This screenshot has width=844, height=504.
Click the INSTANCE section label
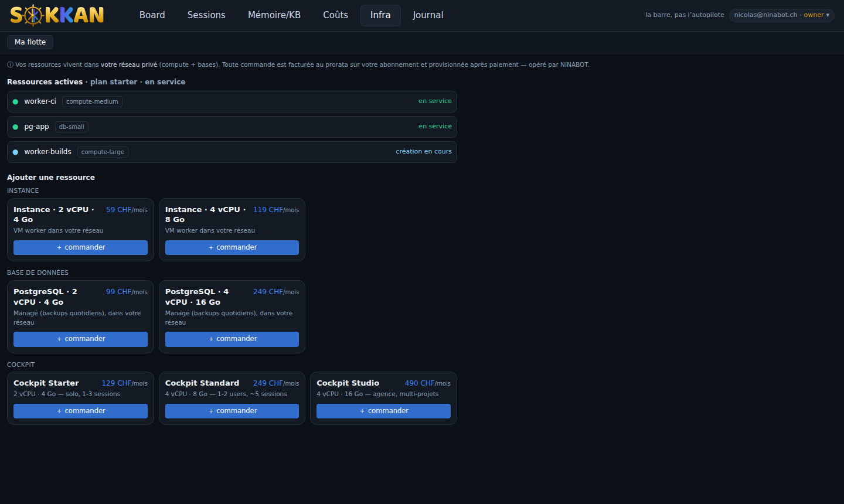23,191
